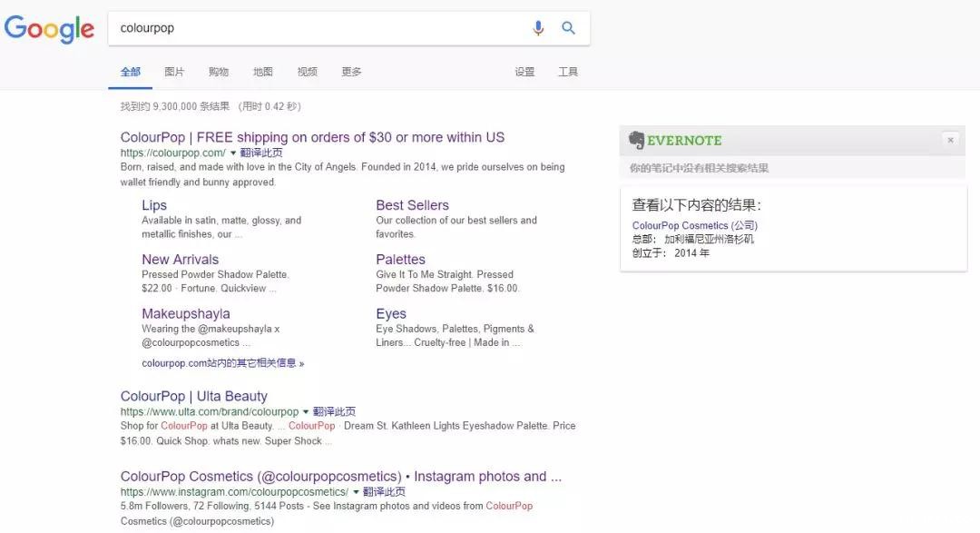
Task: Open the Best Sellers sitelink
Action: click(412, 205)
